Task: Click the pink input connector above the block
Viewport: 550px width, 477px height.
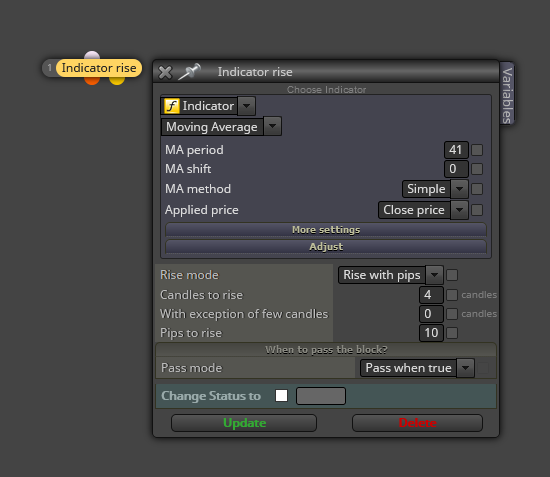Action: click(92, 55)
